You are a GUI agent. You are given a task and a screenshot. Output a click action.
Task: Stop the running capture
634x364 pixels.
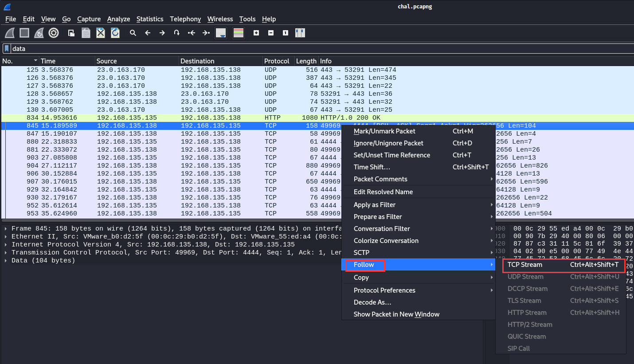[x=24, y=33]
